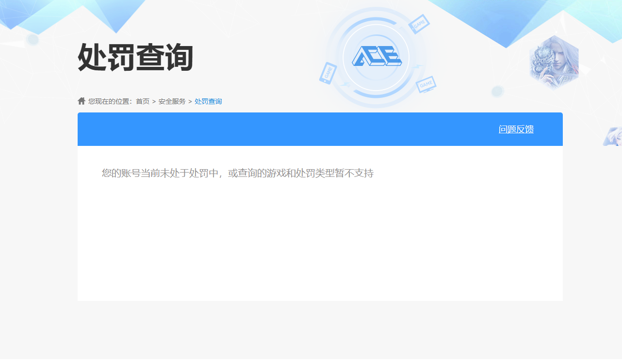The width and height of the screenshot is (622, 364).
Task: Click the chevron between 首页 and 安全服务
Action: point(154,101)
